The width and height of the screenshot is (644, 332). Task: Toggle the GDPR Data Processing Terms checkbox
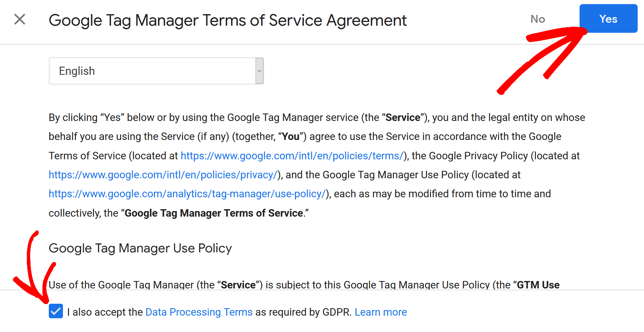[56, 311]
